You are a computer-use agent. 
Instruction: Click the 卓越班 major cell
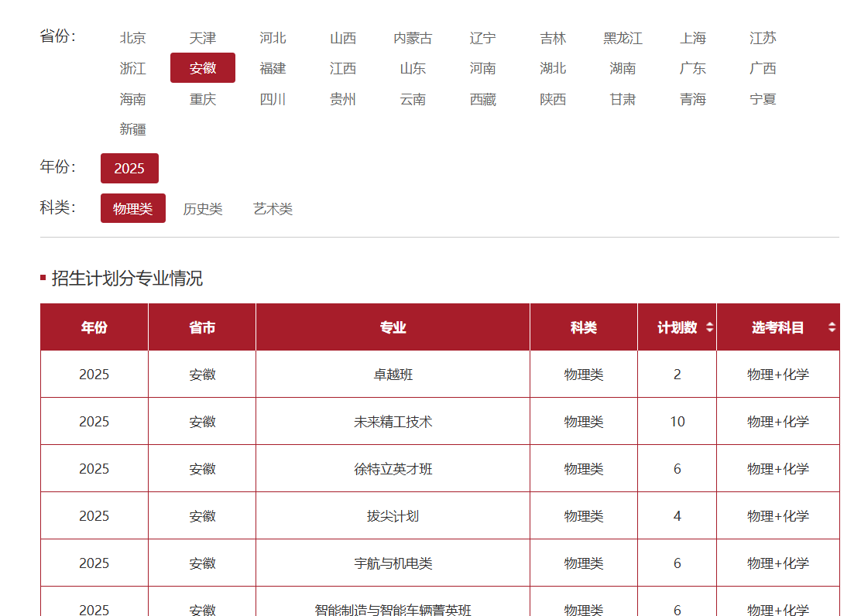coord(393,375)
